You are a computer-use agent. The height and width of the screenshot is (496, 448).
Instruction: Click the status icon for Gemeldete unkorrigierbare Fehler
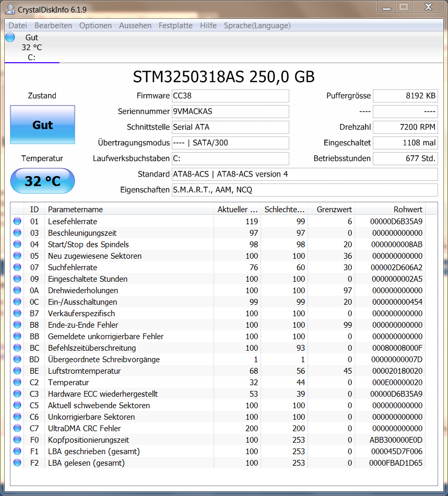coord(17,336)
